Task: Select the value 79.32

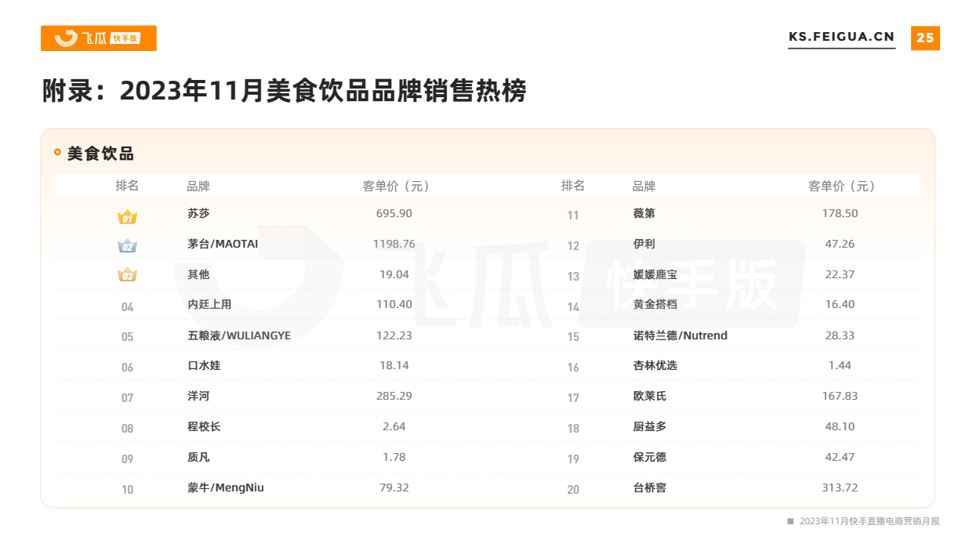Action: click(394, 488)
